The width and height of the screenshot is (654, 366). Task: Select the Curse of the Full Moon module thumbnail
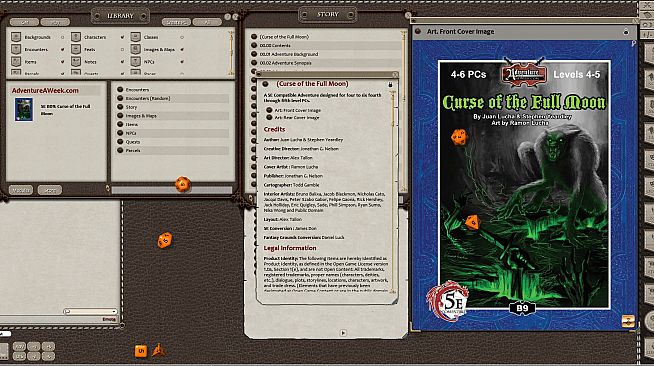tap(24, 110)
